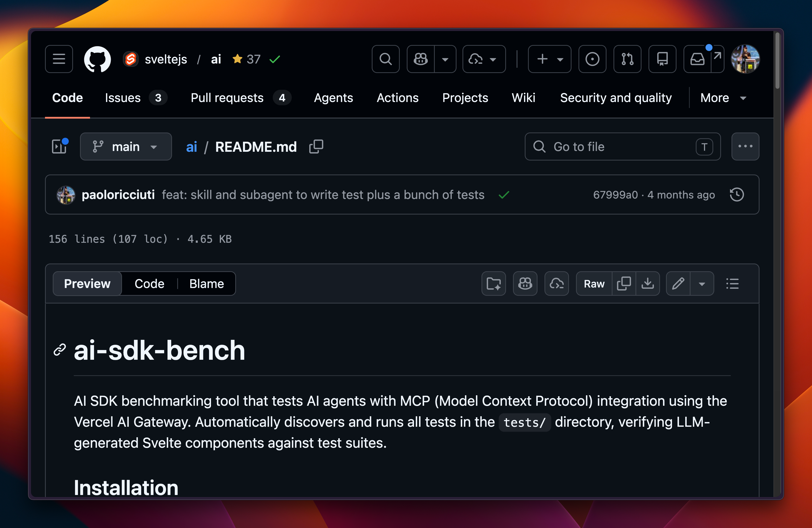Image resolution: width=812 pixels, height=528 pixels.
Task: Ask Copilot about this file icon
Action: pyautogui.click(x=525, y=284)
